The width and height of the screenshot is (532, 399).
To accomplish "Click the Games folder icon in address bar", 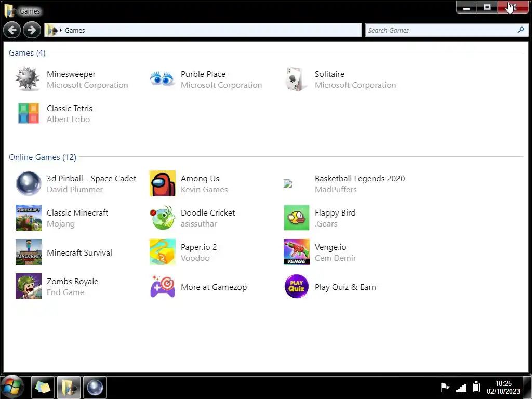I will point(52,30).
